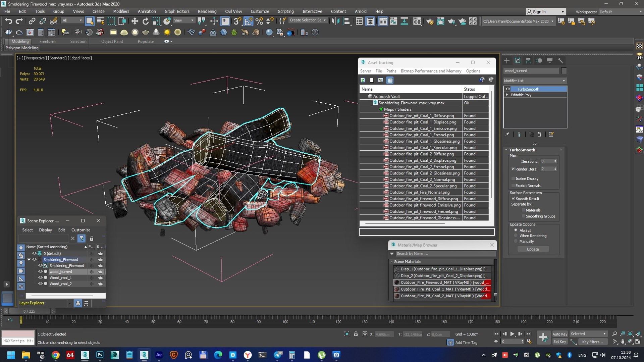Screen dimensions: 644x362
Task: Refresh the Asset Tracking list
Action: pyautogui.click(x=363, y=80)
